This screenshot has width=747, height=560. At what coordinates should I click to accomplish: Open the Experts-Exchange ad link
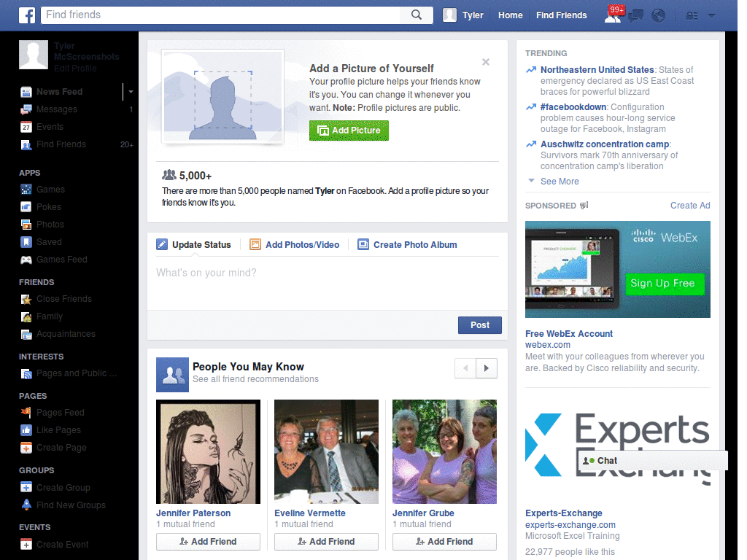click(x=564, y=513)
